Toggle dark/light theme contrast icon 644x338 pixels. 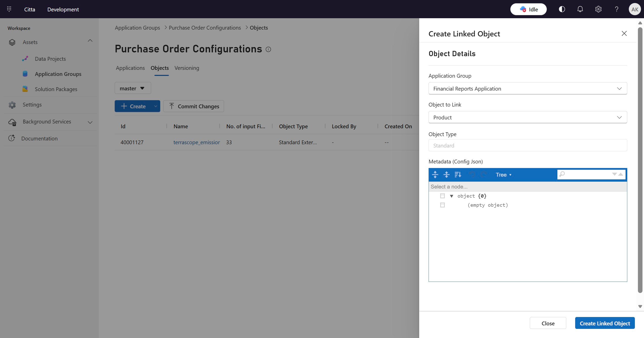[562, 9]
